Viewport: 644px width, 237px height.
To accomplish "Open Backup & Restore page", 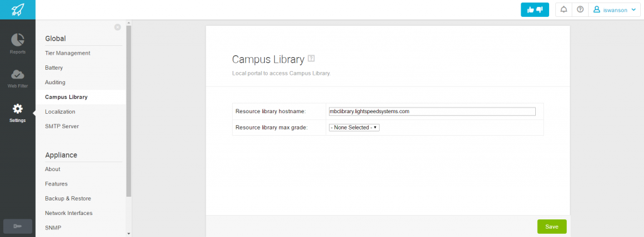I will (x=68, y=199).
